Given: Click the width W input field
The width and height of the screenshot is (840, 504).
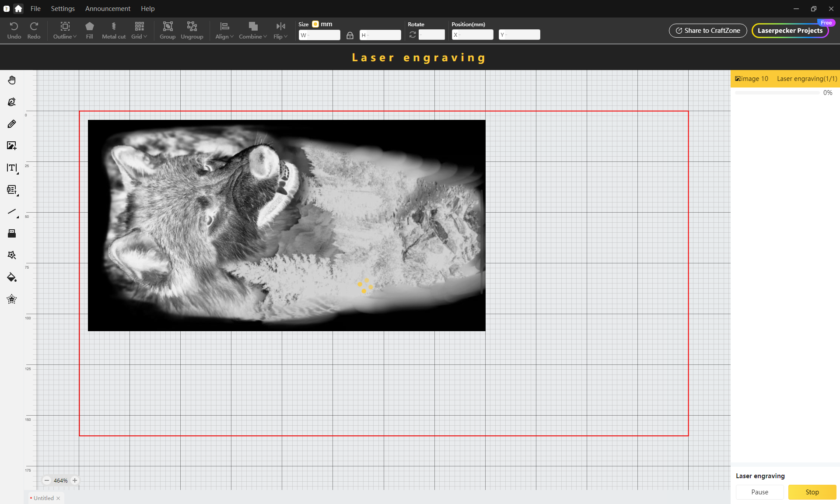Looking at the screenshot, I should click(x=319, y=35).
